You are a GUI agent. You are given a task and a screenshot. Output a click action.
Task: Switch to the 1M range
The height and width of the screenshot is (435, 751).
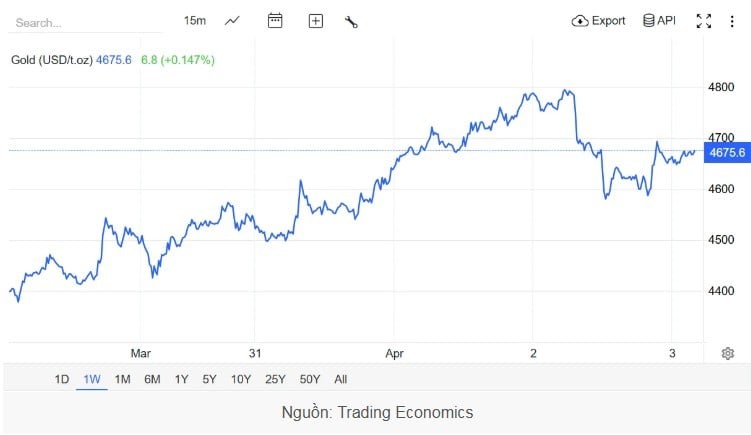tap(122, 379)
